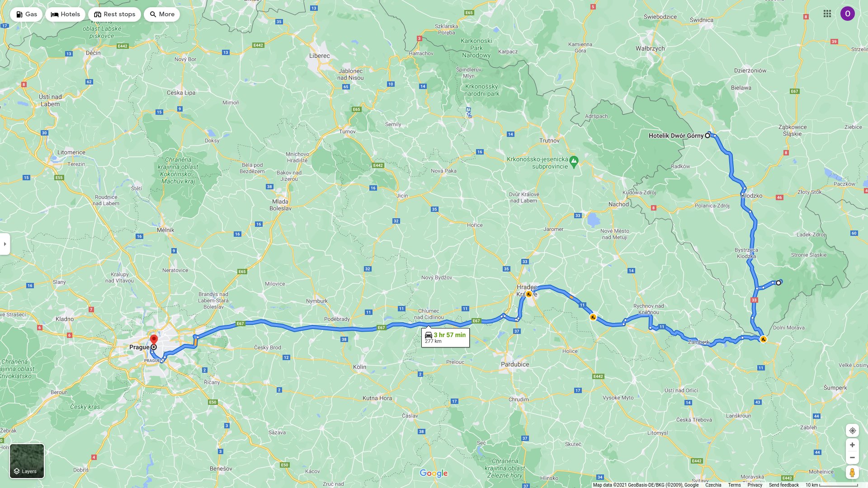The image size is (868, 488).
Task: Show your location on the map
Action: click(x=852, y=431)
